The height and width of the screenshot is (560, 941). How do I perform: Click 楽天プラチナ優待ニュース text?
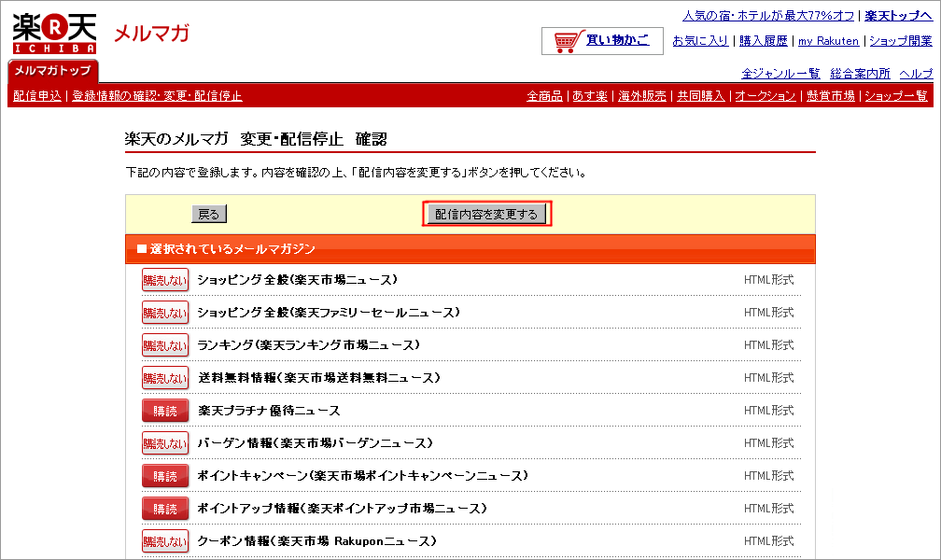tap(269, 411)
